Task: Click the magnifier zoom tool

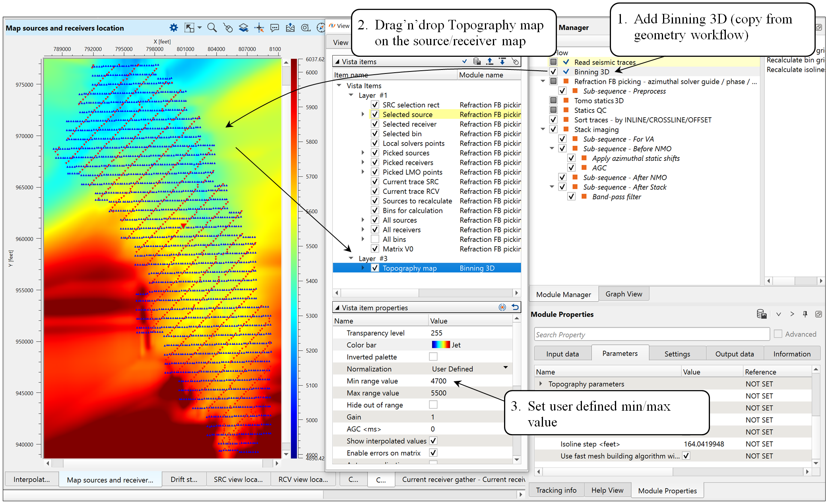Action: [x=212, y=28]
